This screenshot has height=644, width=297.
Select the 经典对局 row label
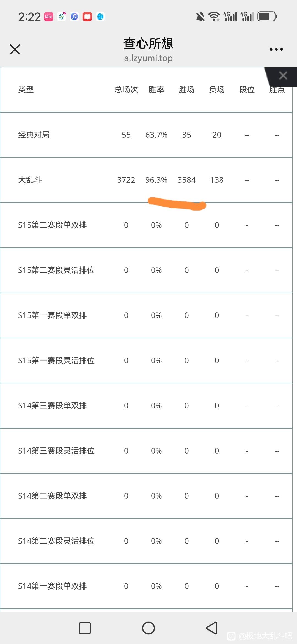tap(34, 135)
